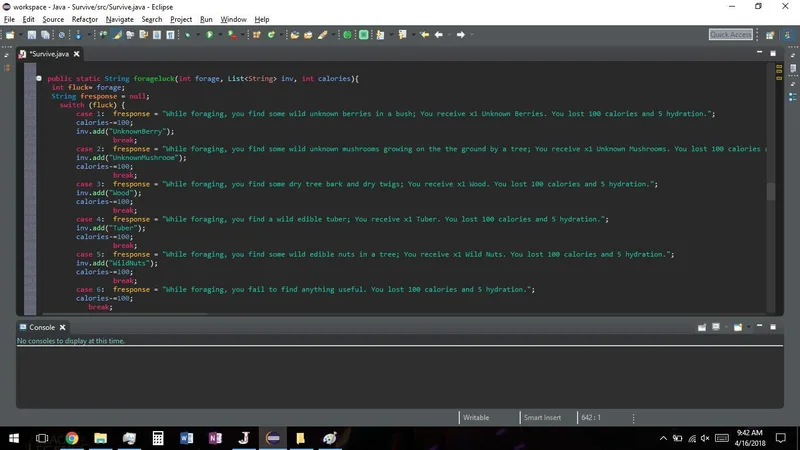
Task: Expand the New Java Class dropdown arrow
Action: 281,35
